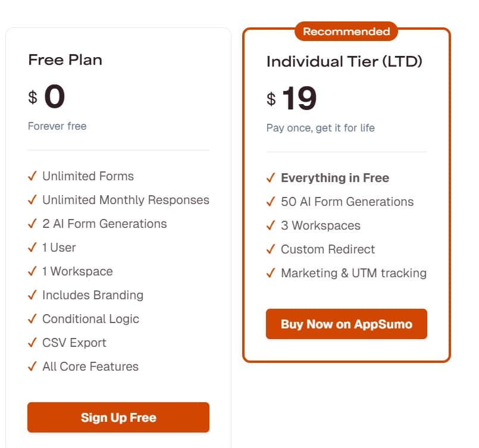This screenshot has height=448, width=479.
Task: Click the Individual Tier (LTD) heading
Action: [344, 62]
